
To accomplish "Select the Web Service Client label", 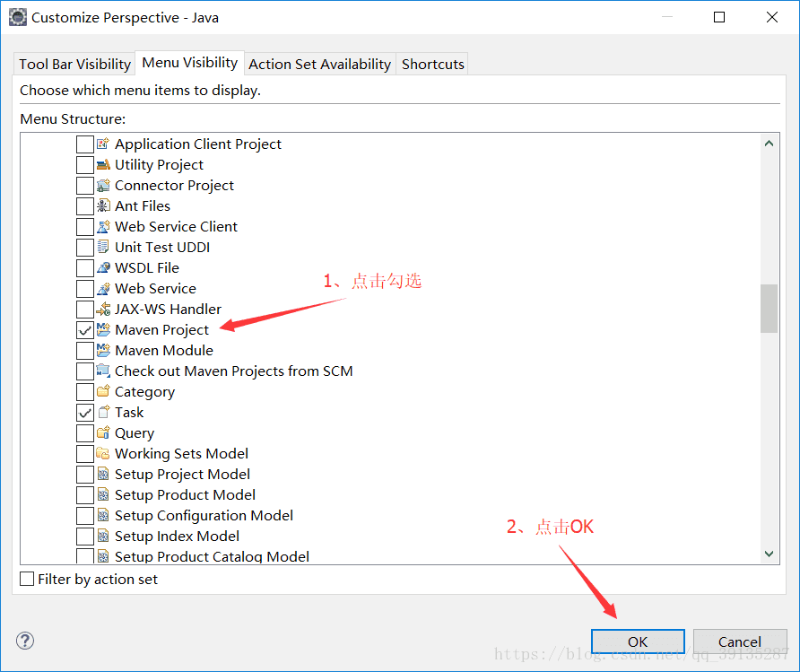I will coord(176,227).
